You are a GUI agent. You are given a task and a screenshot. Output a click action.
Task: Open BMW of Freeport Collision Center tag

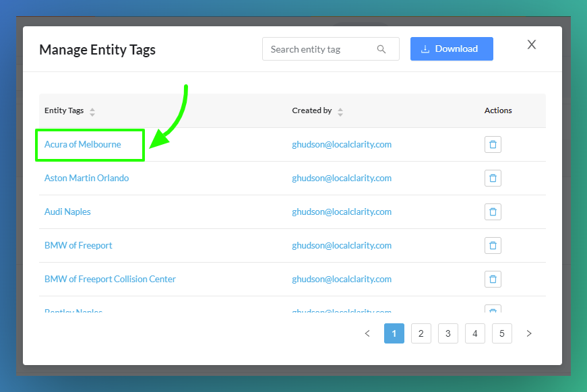point(110,279)
